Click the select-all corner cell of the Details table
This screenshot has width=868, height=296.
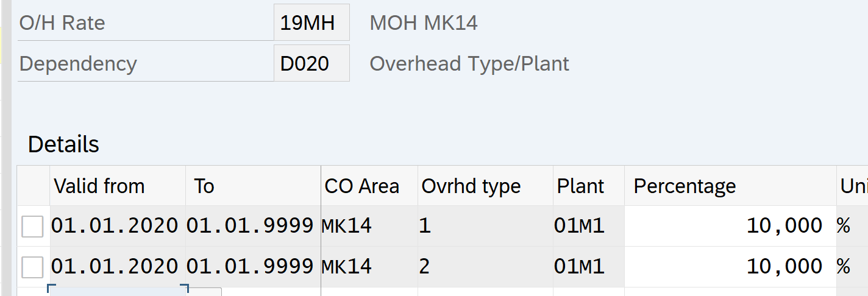click(x=33, y=186)
